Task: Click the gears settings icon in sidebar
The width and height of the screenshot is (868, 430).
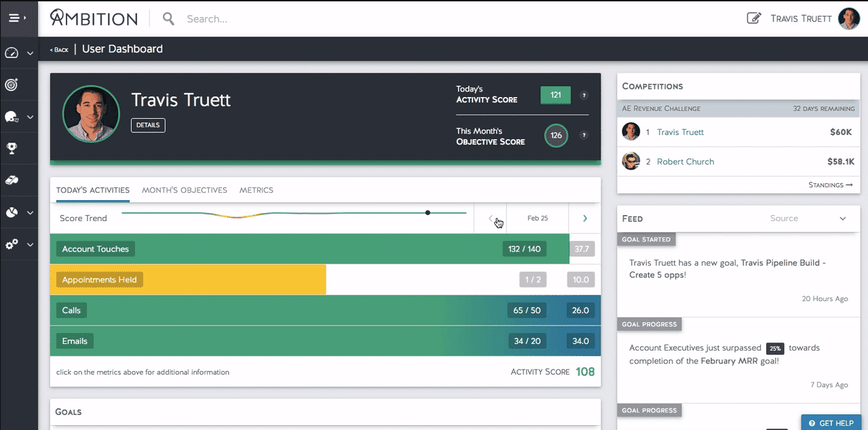Action: 10,244
